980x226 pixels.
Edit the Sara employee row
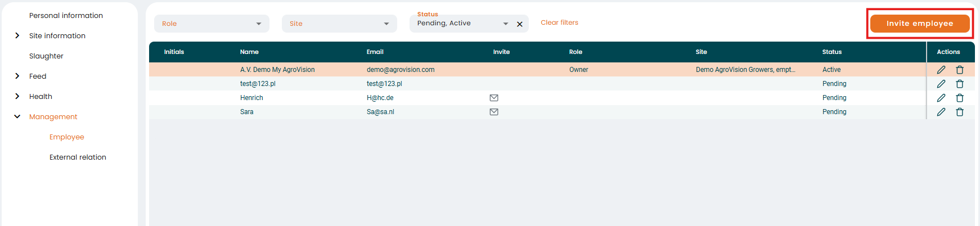(x=941, y=112)
